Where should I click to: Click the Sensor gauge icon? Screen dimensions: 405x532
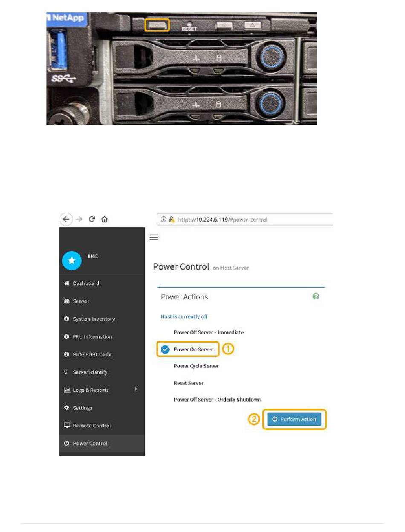click(67, 301)
